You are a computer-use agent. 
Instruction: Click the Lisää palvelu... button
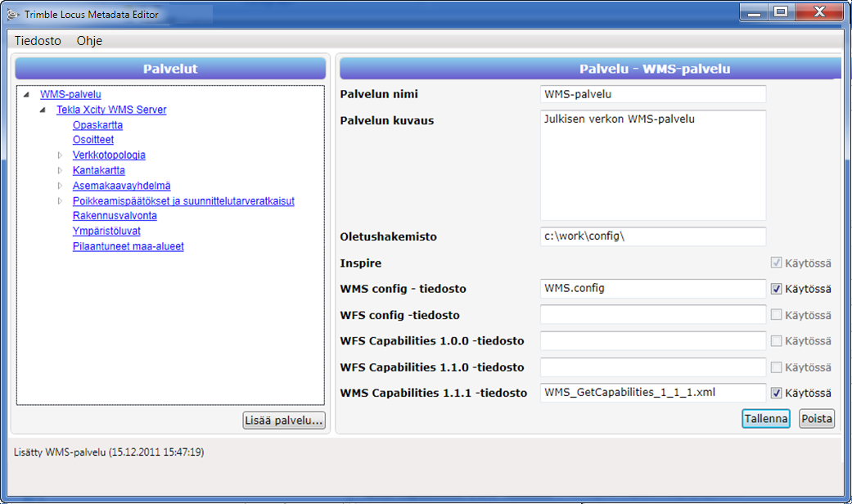tap(284, 421)
